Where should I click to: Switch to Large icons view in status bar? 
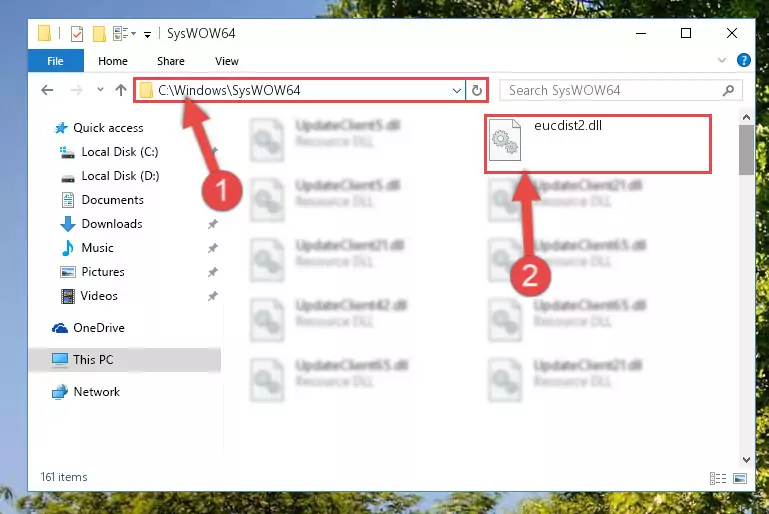(x=740, y=478)
